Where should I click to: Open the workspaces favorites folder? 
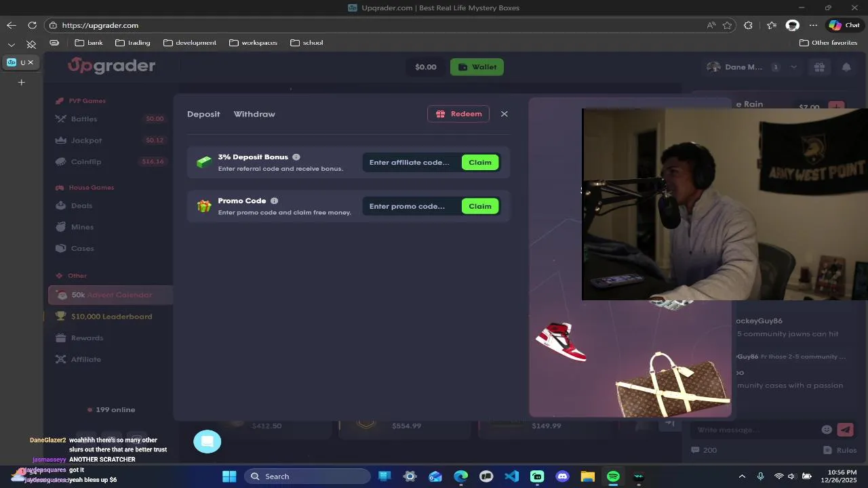pos(254,43)
